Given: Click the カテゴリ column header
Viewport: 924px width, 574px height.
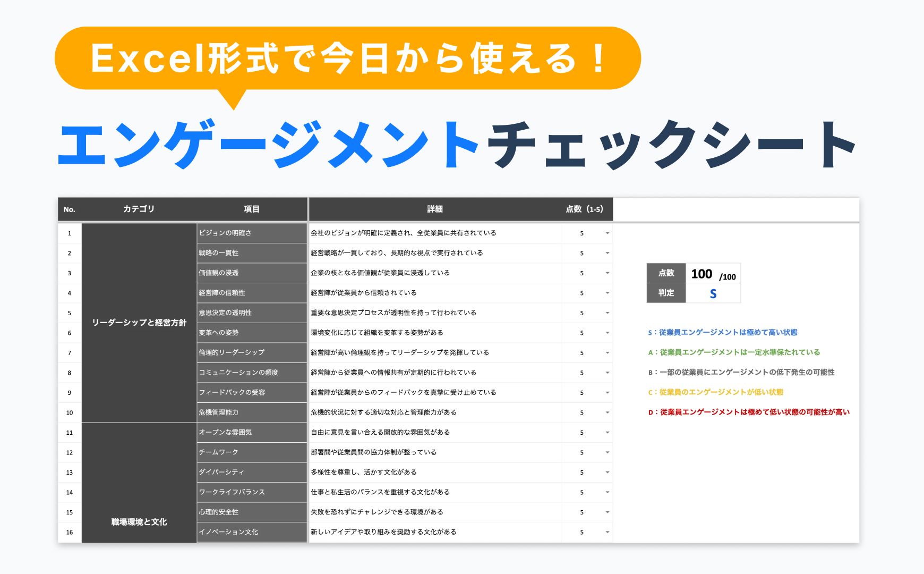Looking at the screenshot, I should [139, 209].
